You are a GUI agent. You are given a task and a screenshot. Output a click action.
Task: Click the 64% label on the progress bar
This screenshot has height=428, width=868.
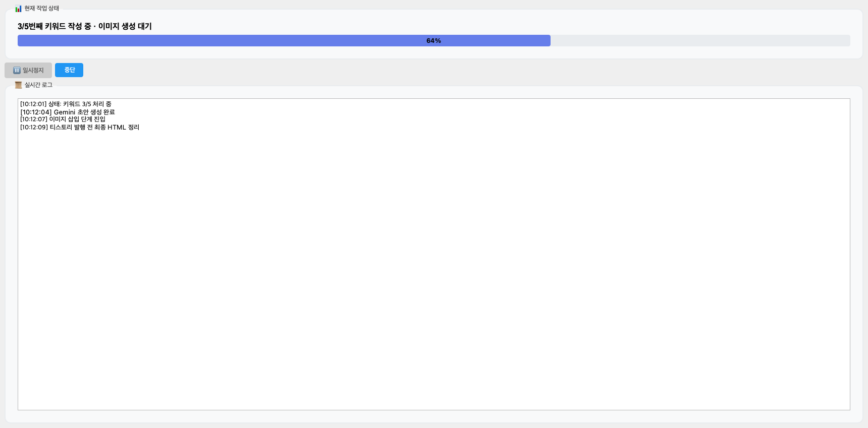433,41
